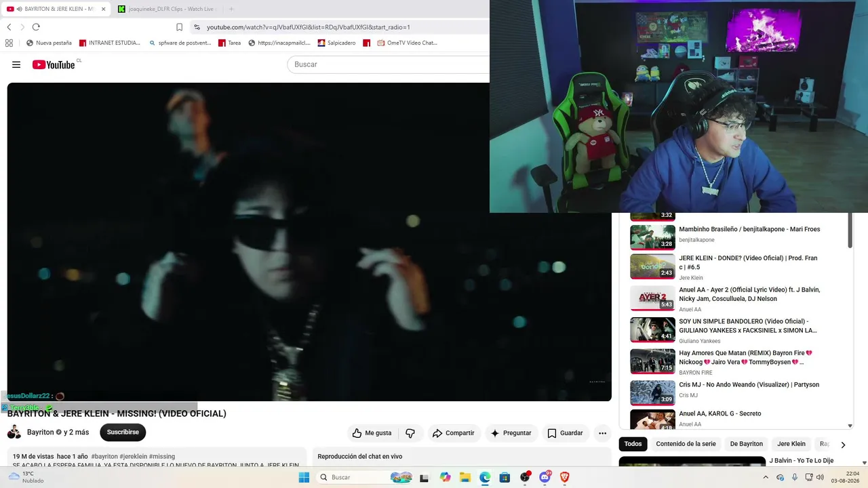868x488 pixels.
Task: Go to the YouTube home logo
Action: pos(54,64)
